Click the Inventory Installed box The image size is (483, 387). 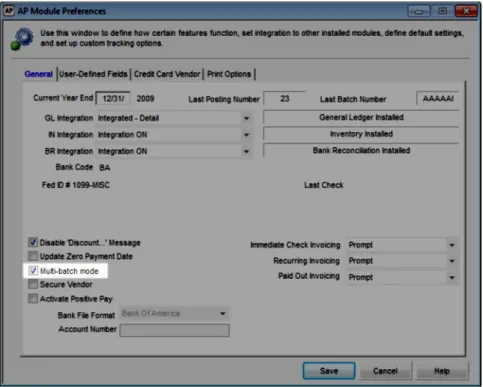(x=361, y=134)
